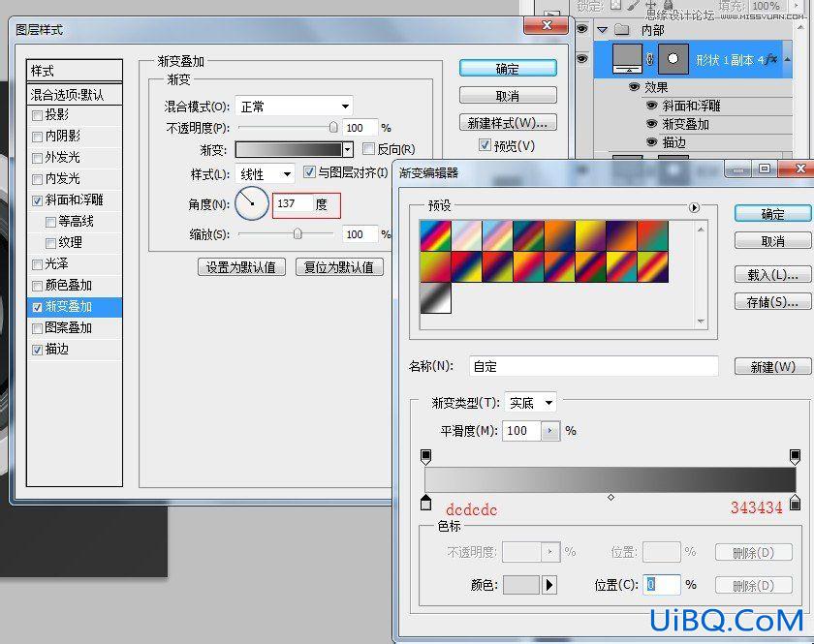Click the angle dial in Layer Style
Screen dimensions: 814x644
point(252,203)
